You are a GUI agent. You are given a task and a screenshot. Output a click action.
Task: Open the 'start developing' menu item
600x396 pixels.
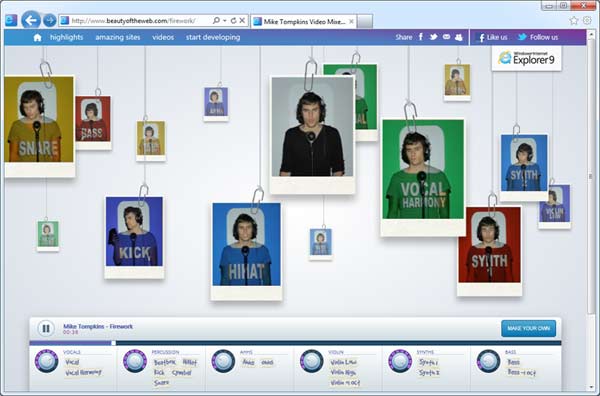tap(213, 37)
